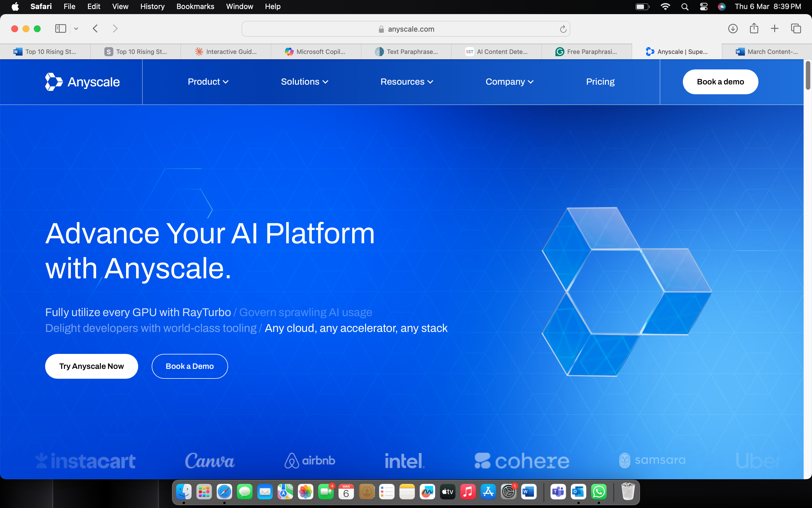This screenshot has width=812, height=508.
Task: Click 'Fully utilize every GPU with RayTurbo'
Action: coord(138,312)
